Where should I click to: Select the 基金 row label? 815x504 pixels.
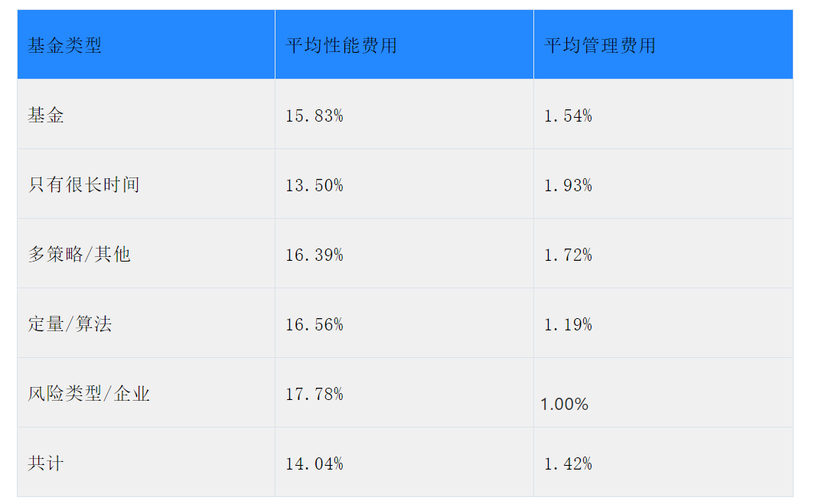pyautogui.click(x=46, y=115)
